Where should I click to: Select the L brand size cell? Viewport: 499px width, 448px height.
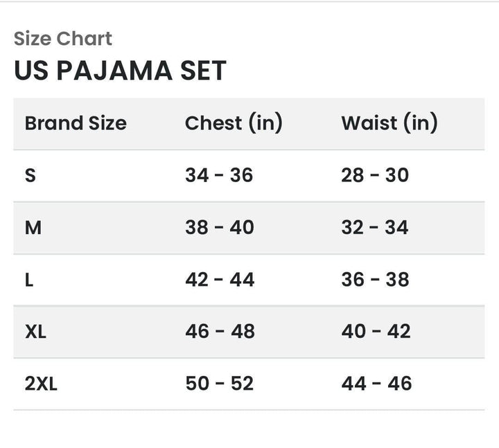[29, 280]
